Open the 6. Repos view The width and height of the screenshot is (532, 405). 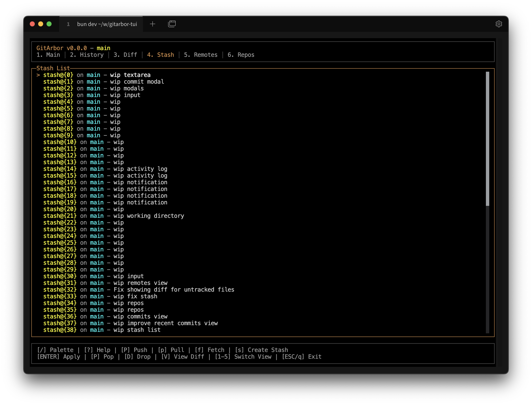click(x=241, y=55)
